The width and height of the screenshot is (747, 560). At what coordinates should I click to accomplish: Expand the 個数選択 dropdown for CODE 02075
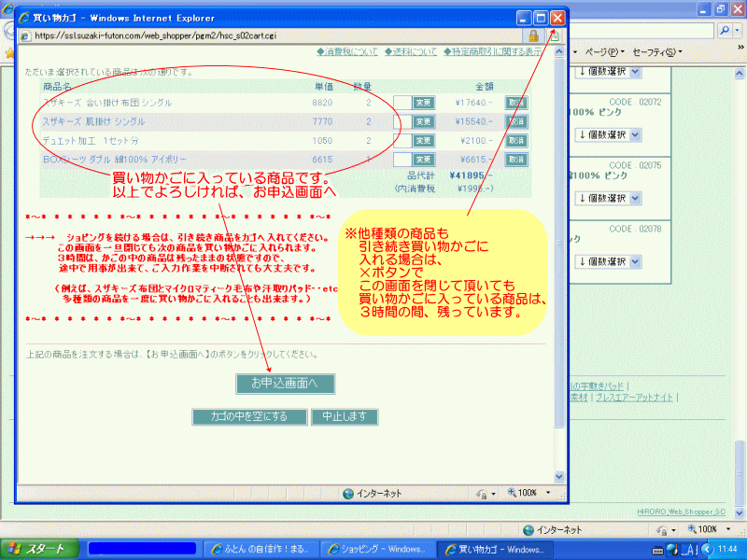(608, 198)
